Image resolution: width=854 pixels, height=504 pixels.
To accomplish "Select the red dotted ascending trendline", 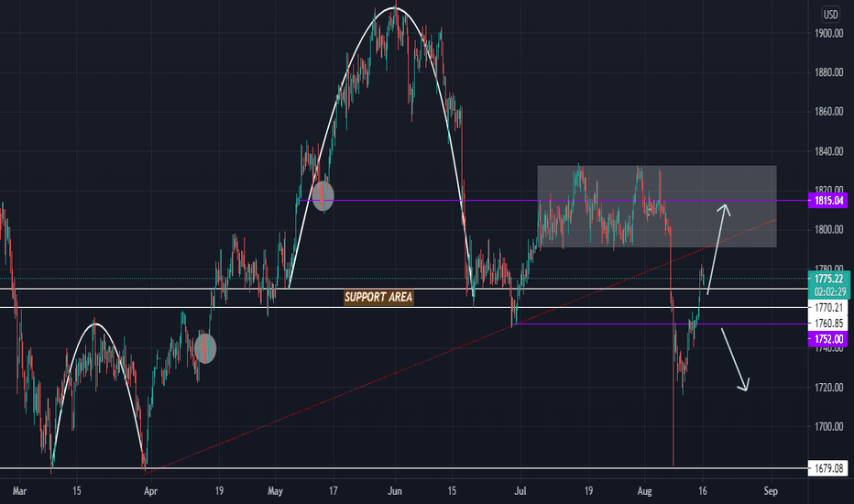I will tap(460, 346).
